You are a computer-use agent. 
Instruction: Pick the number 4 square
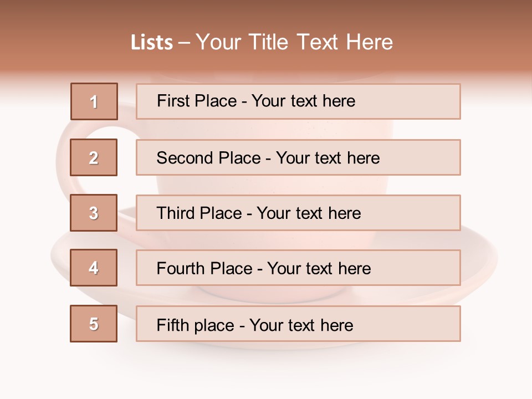coord(94,268)
